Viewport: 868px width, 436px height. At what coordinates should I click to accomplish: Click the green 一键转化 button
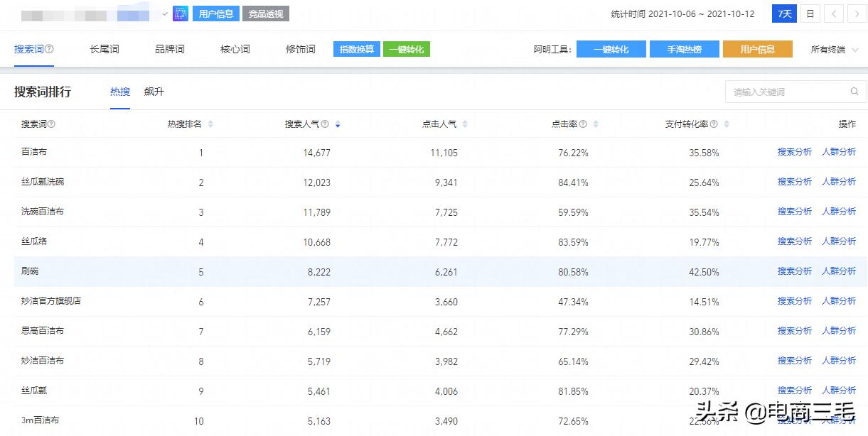(x=407, y=49)
